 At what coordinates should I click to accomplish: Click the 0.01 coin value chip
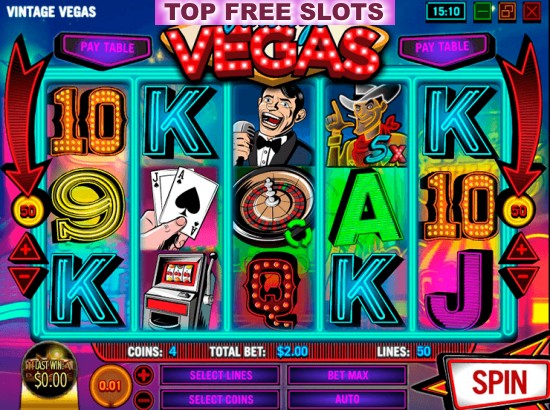coord(110,386)
